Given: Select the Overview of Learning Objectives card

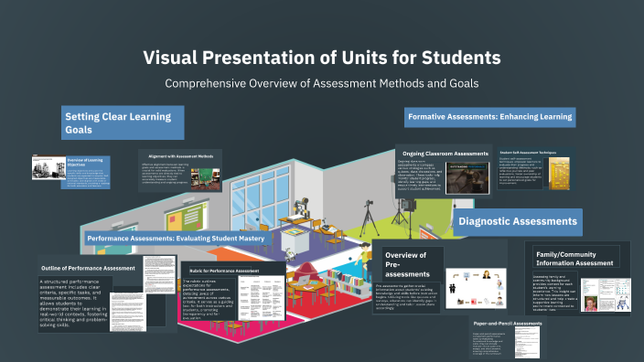Looking at the screenshot, I should pos(85,172).
